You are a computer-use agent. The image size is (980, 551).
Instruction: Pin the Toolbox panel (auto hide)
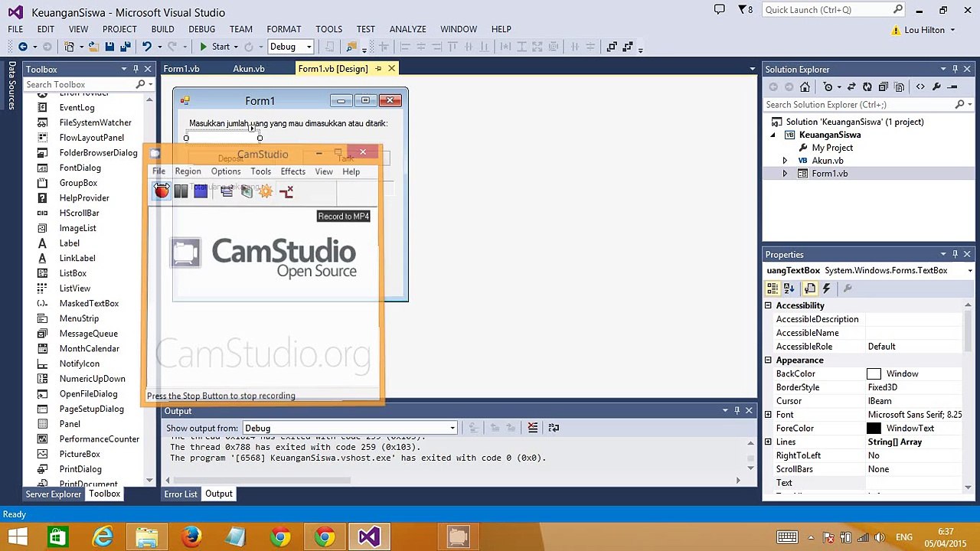(136, 69)
